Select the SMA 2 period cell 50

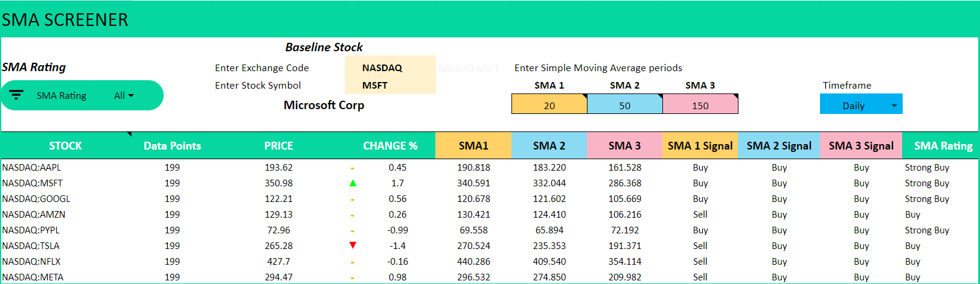tap(625, 105)
